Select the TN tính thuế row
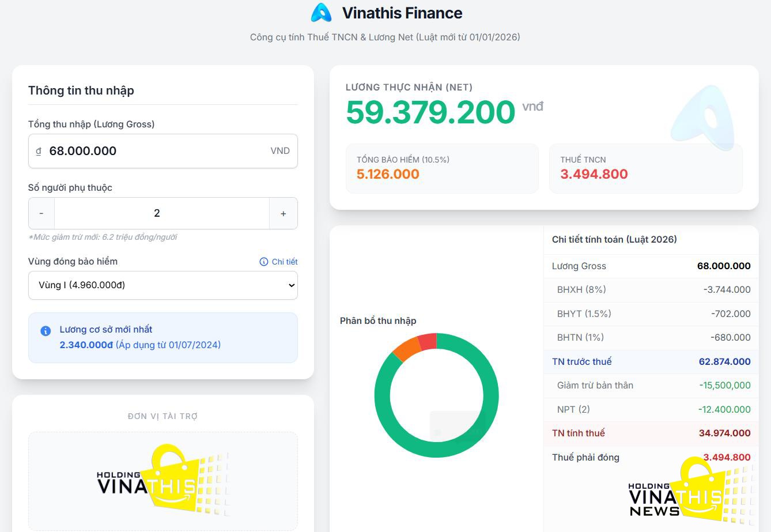The width and height of the screenshot is (771, 532). click(651, 433)
